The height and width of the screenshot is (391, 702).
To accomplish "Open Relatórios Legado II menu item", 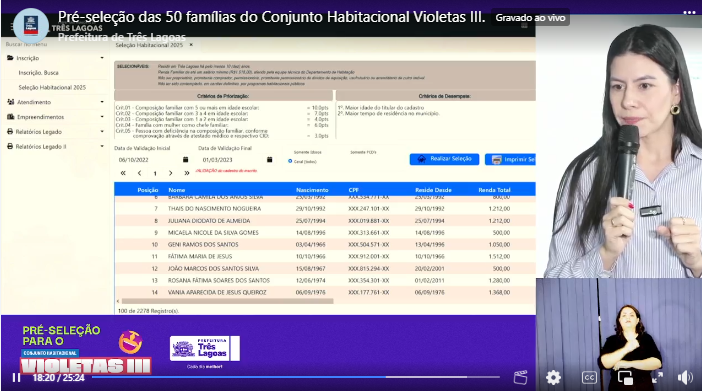I will (x=36, y=146).
